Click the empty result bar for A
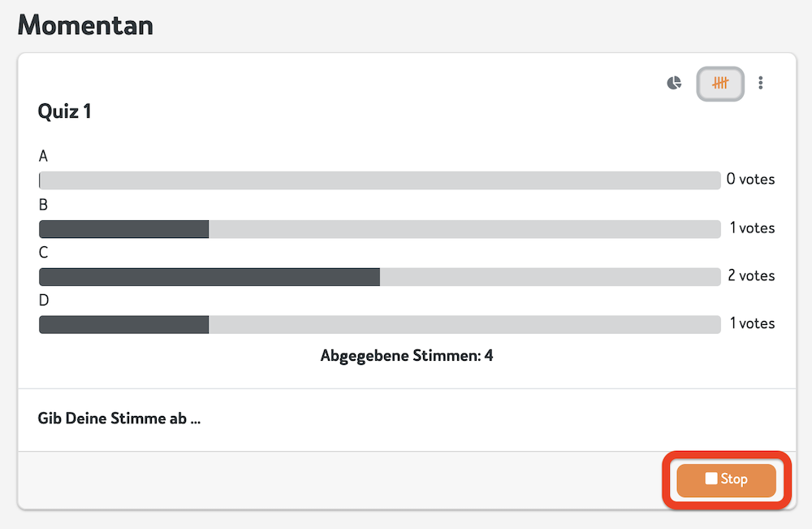Image resolution: width=812 pixels, height=529 pixels. 380,180
